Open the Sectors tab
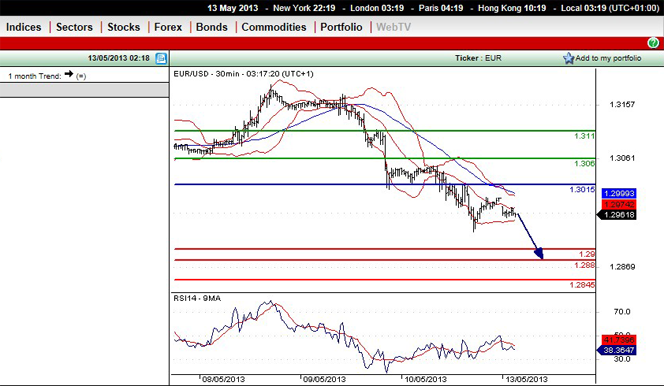The height and width of the screenshot is (386, 664). point(74,27)
